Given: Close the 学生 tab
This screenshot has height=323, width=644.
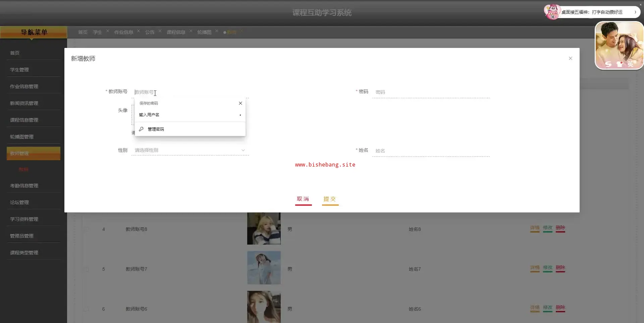Looking at the screenshot, I should coord(108,31).
